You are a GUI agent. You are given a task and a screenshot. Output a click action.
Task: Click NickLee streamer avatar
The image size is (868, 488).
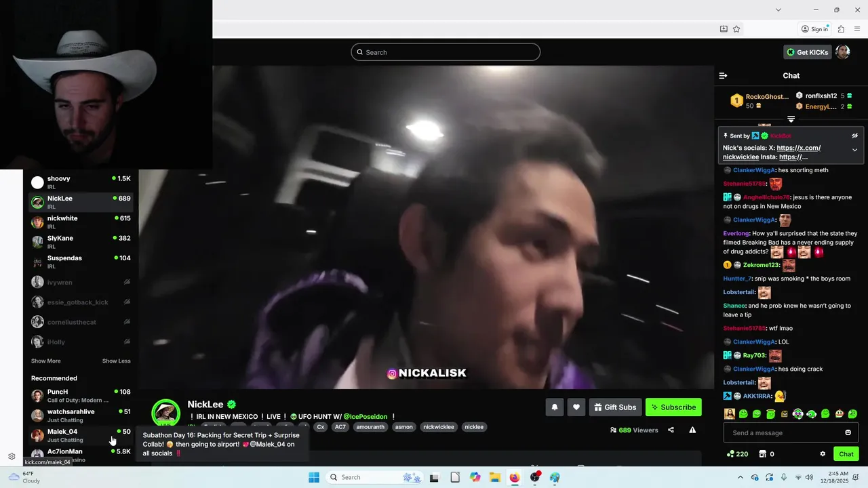tap(165, 413)
